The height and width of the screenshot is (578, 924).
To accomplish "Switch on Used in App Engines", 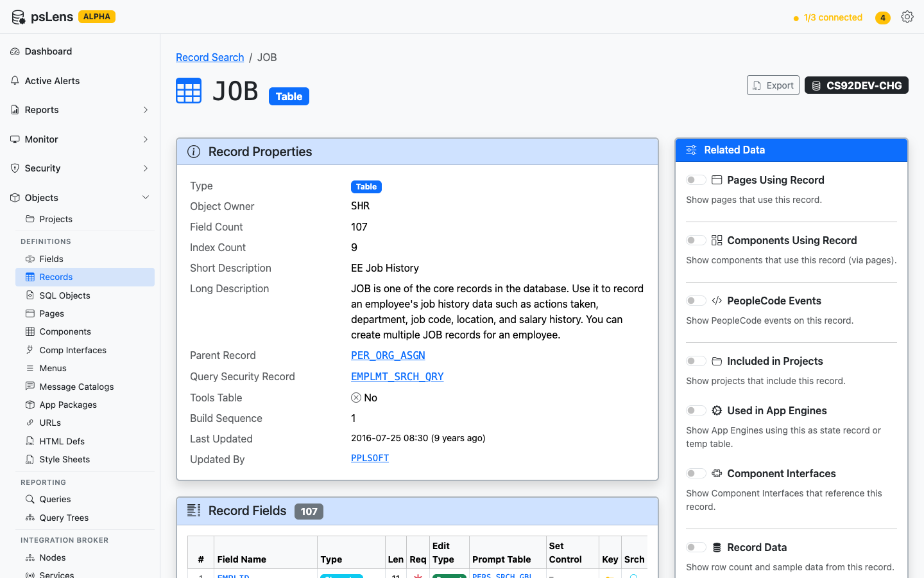I will [696, 410].
